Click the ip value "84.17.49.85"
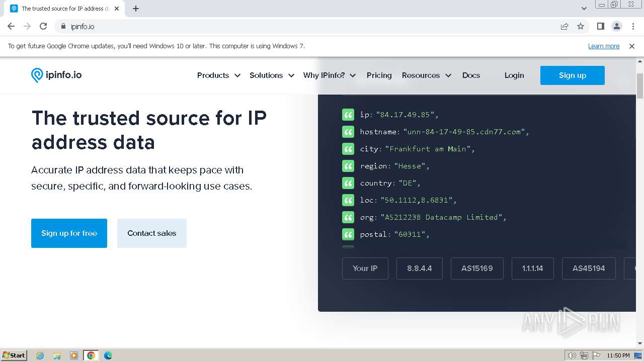Image resolution: width=644 pixels, height=362 pixels. (405, 115)
